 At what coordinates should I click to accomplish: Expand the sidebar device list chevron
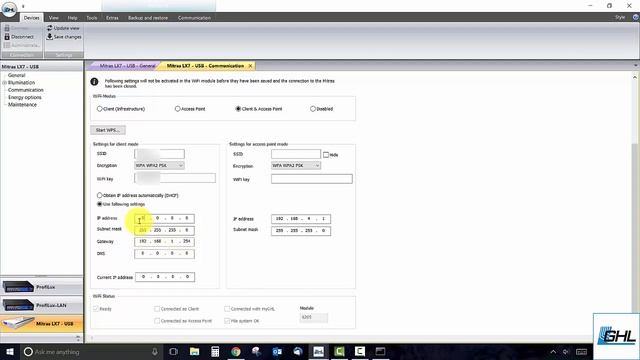click(x=78, y=338)
